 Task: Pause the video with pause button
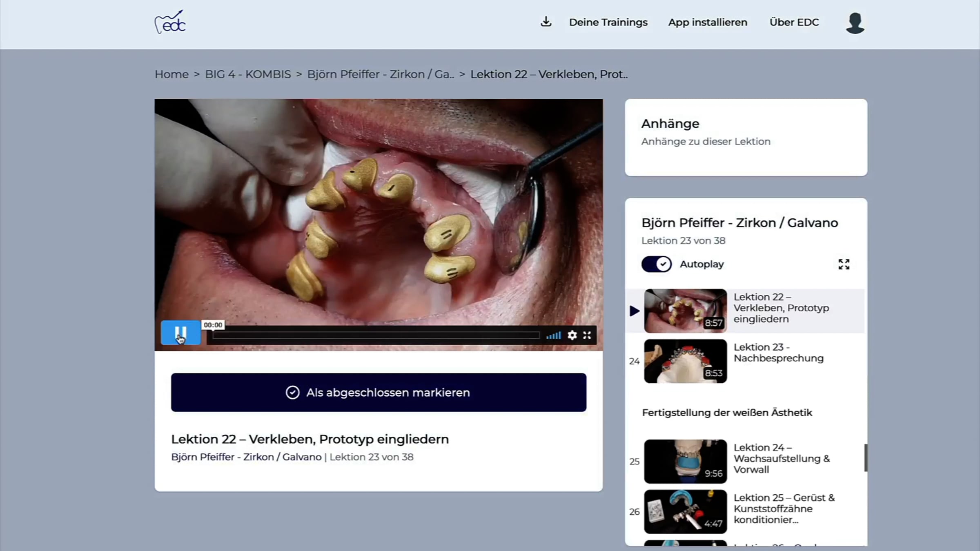(x=180, y=333)
